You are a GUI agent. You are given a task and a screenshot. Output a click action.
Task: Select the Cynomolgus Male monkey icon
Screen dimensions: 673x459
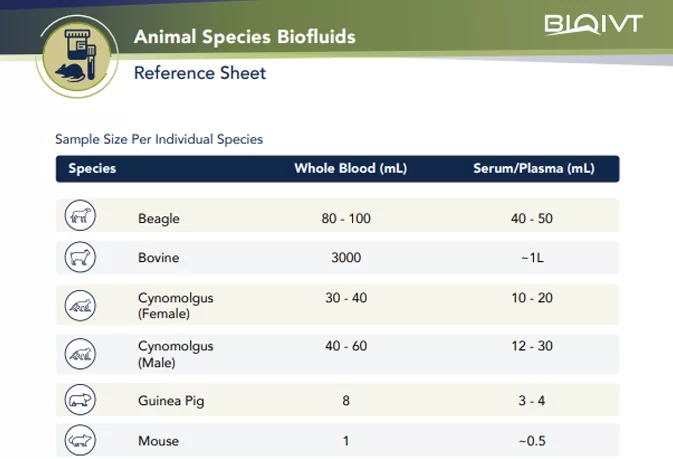tap(80, 353)
